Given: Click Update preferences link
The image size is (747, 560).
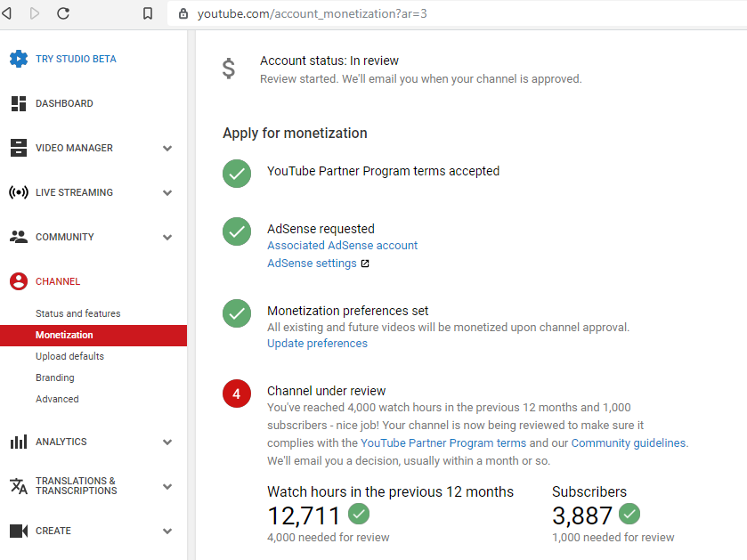Looking at the screenshot, I should 317,344.
